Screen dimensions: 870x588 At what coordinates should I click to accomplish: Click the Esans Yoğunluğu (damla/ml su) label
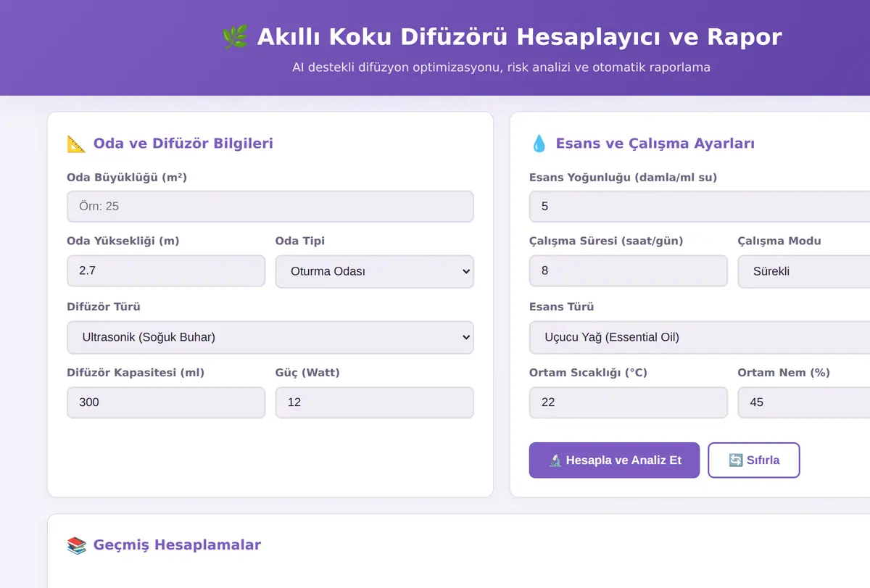(623, 177)
